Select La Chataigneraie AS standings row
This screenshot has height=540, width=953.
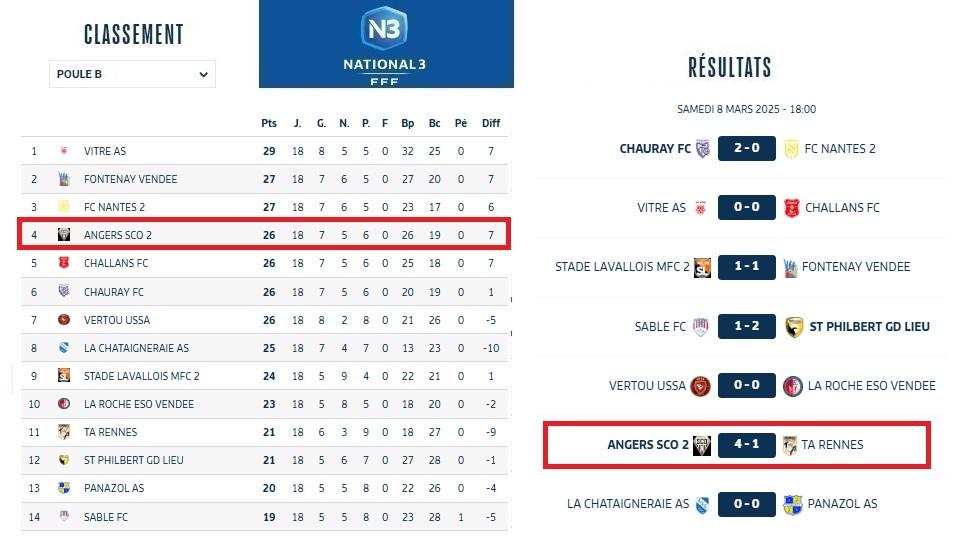265,348
